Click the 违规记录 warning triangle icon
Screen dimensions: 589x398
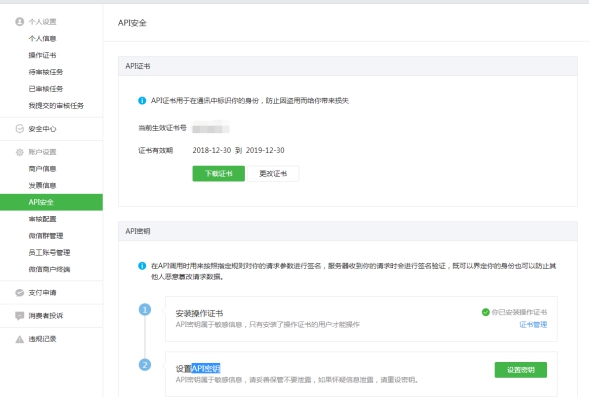coord(20,339)
